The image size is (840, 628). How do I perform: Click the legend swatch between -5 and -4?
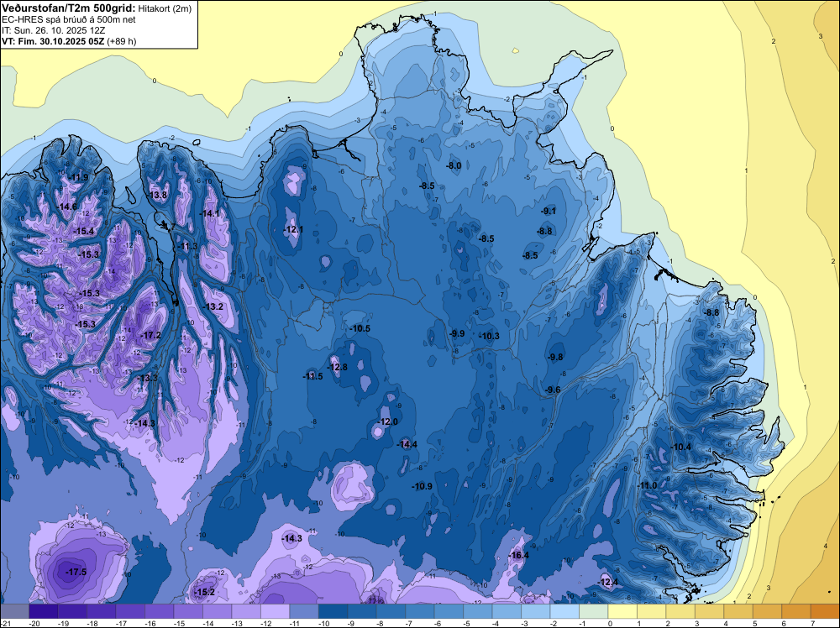(477, 611)
